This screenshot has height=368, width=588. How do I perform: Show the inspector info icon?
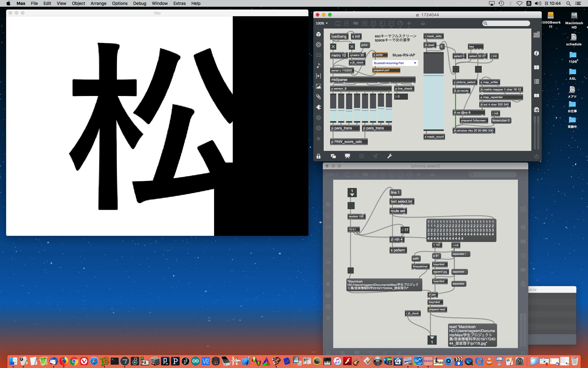point(536,53)
